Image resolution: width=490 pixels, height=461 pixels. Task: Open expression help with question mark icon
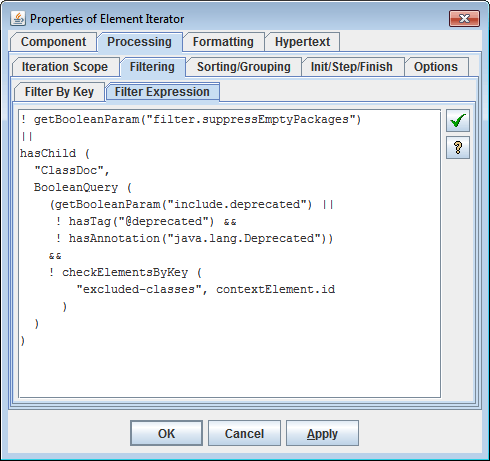458,147
